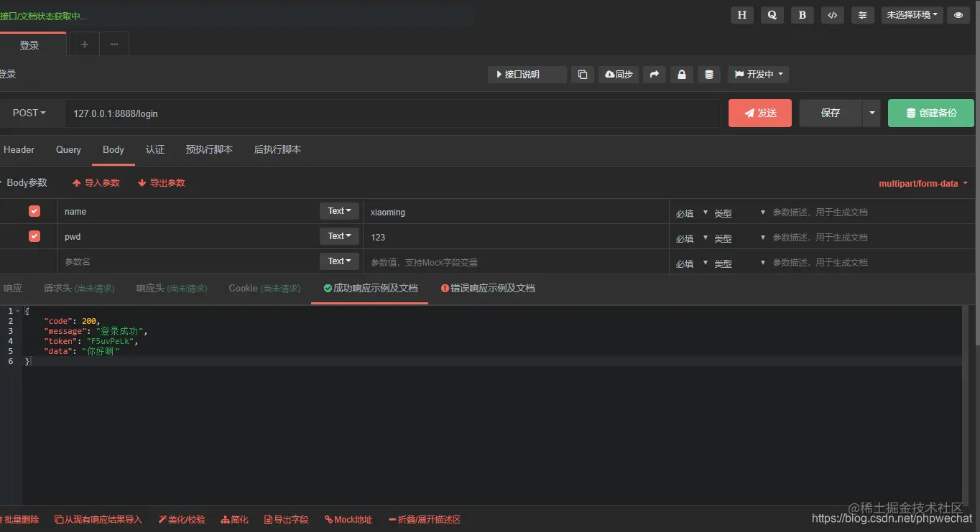Click 简化 simplify button
Screen dimensions: 980x532
[235, 519]
